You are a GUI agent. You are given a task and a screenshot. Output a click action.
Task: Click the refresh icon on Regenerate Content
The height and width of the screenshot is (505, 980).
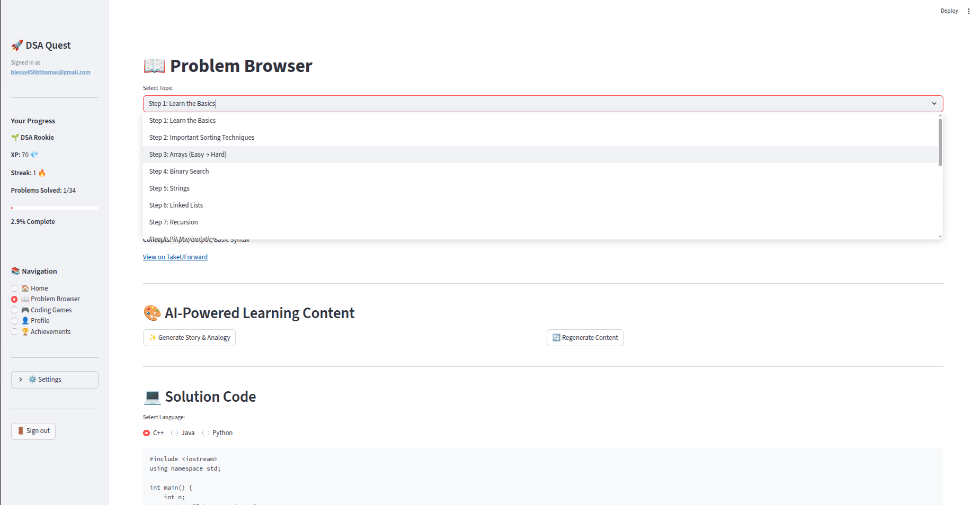pyautogui.click(x=556, y=338)
